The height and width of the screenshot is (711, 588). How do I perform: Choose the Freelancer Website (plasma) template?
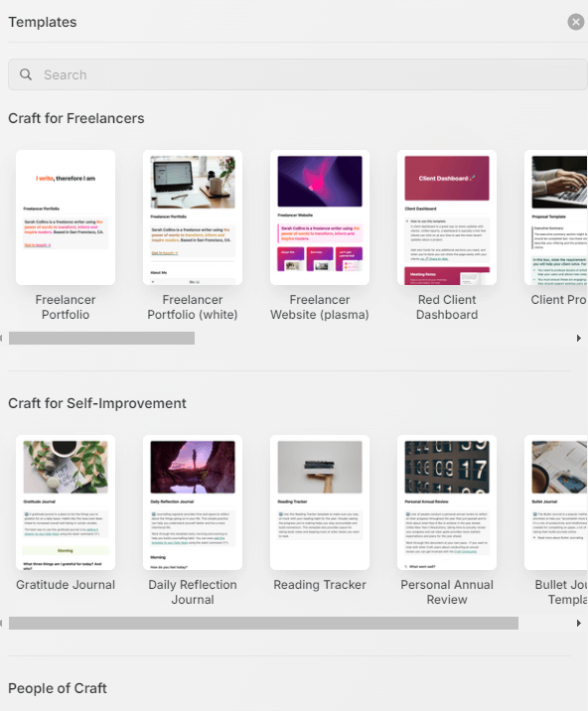tap(320, 217)
